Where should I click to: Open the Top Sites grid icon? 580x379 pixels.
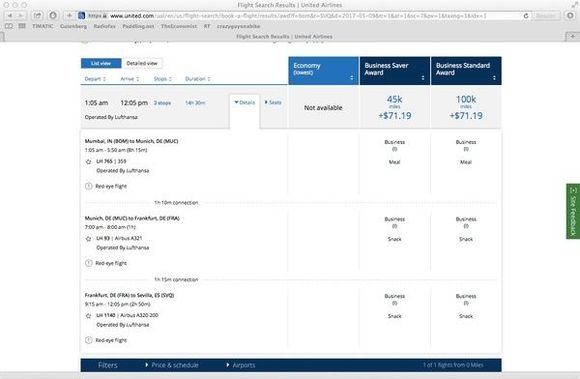[22, 26]
